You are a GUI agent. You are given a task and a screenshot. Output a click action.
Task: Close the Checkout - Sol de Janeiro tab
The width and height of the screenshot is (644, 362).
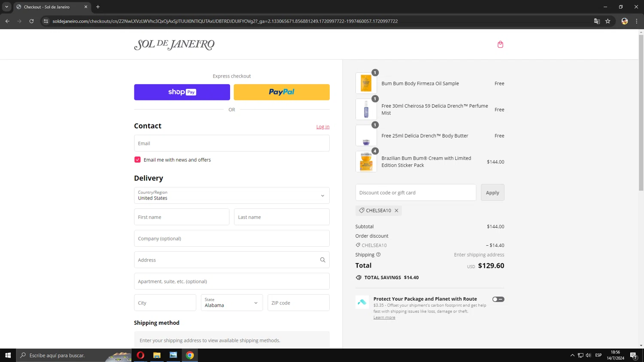[x=86, y=7]
